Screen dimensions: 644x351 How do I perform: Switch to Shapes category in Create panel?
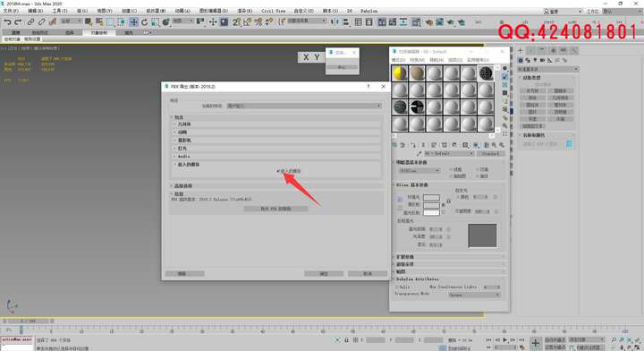pyautogui.click(x=528, y=60)
